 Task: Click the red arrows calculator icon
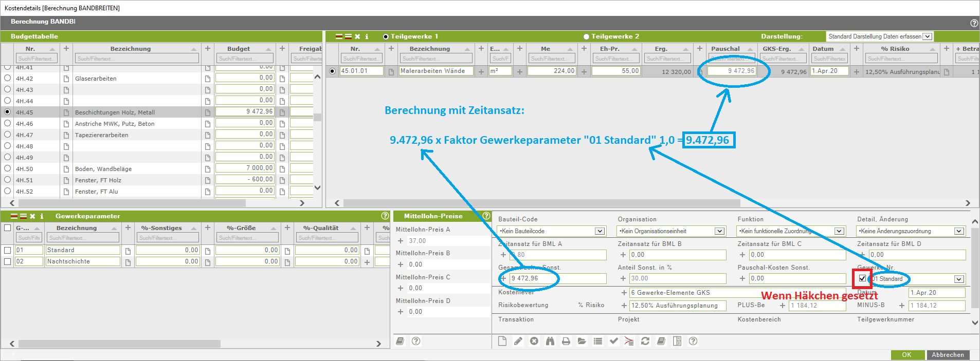click(x=629, y=341)
